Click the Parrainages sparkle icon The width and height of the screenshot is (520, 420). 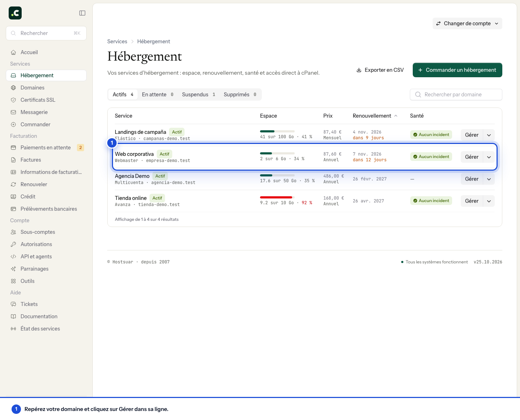[x=13, y=269]
